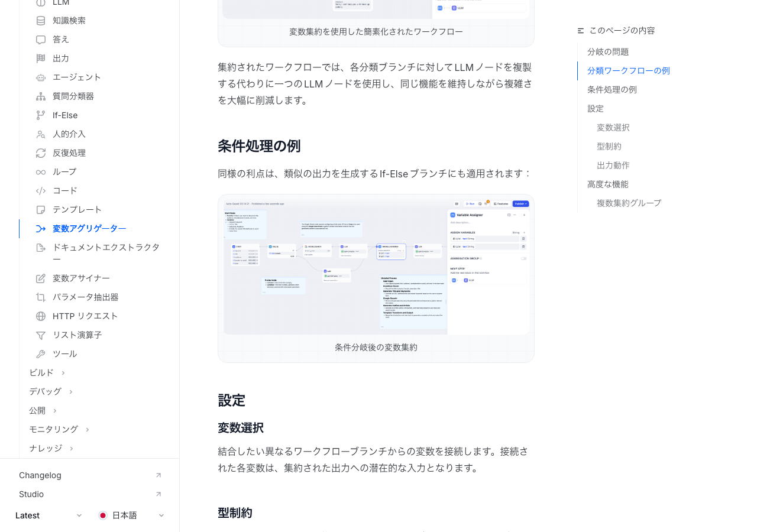This screenshot has width=757, height=532.
Task: Click the リスト演算子 filter icon
Action: click(41, 335)
